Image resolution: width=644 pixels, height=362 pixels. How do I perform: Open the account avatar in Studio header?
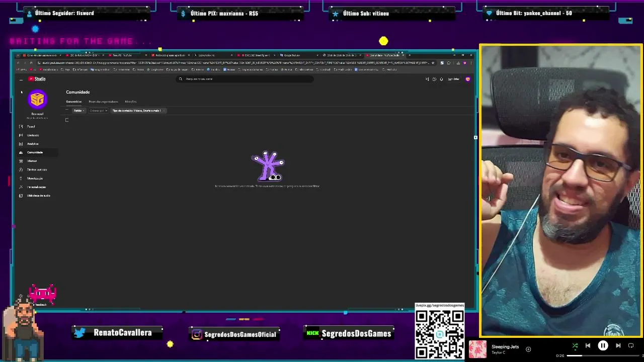pos(468,79)
